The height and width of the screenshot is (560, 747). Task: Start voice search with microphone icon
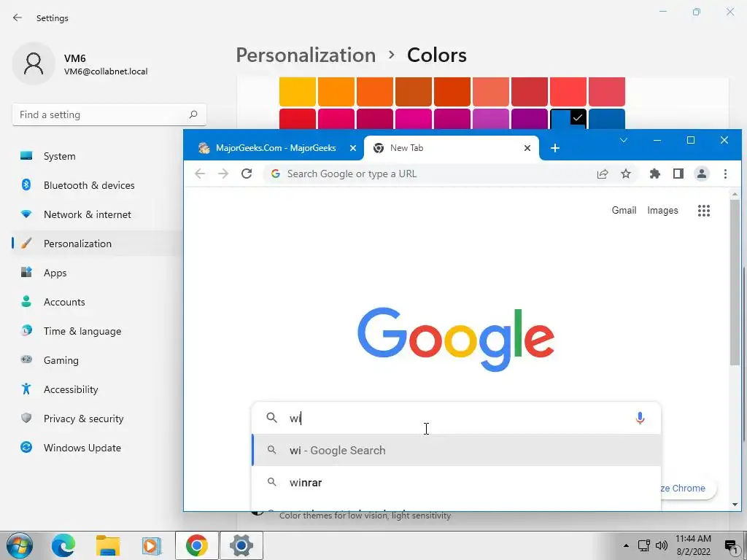coord(640,418)
